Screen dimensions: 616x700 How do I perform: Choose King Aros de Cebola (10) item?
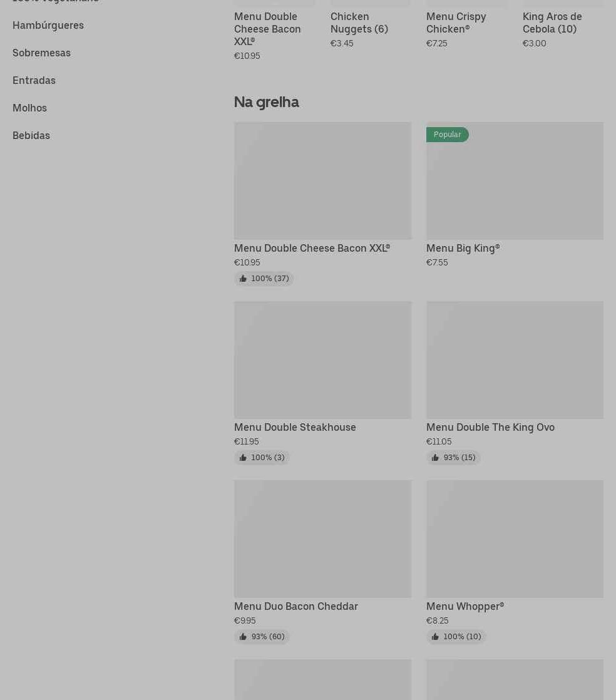pyautogui.click(x=552, y=23)
